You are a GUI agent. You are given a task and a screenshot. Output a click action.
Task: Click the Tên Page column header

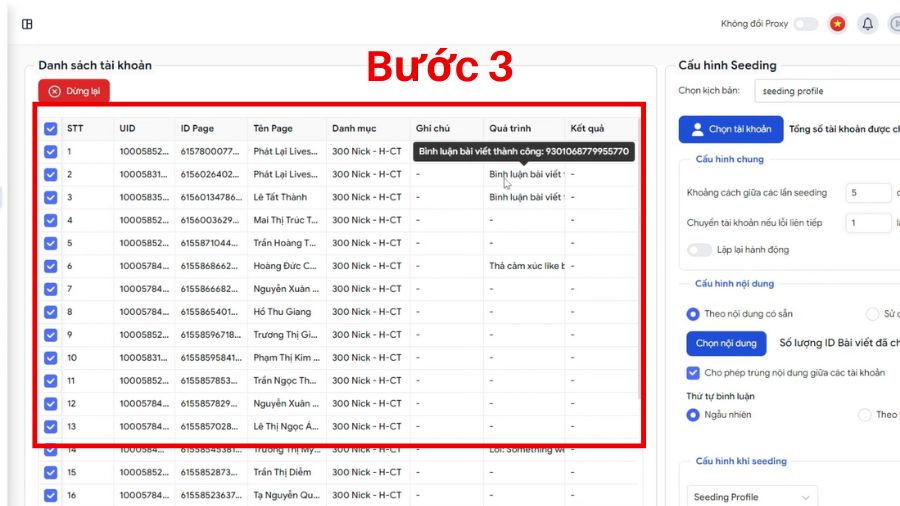pyautogui.click(x=273, y=129)
